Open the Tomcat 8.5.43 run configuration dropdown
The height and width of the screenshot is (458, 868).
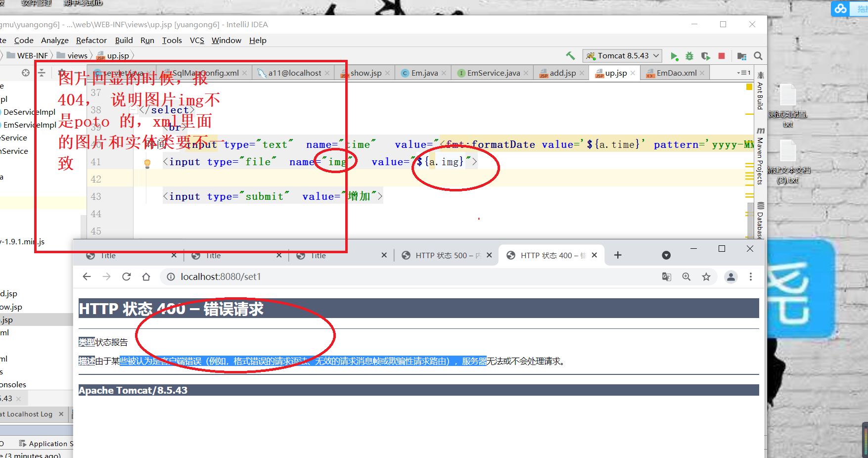click(x=623, y=56)
